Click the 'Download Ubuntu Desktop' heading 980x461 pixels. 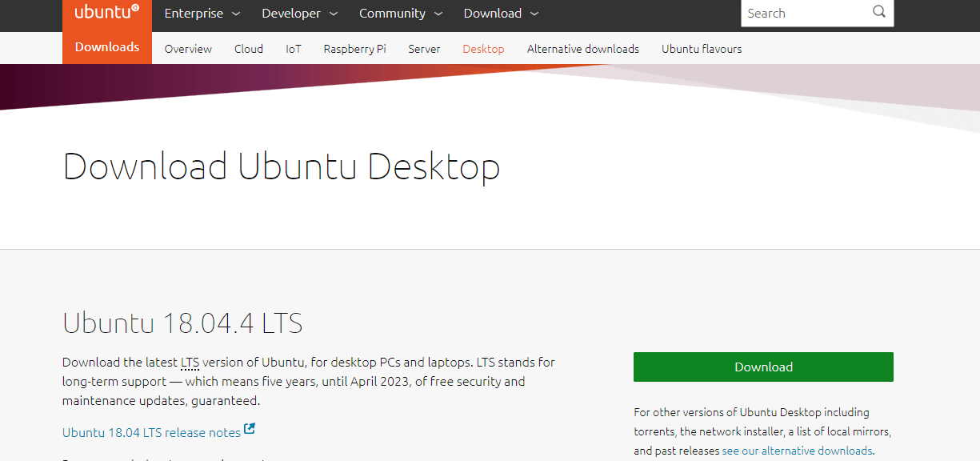point(282,166)
